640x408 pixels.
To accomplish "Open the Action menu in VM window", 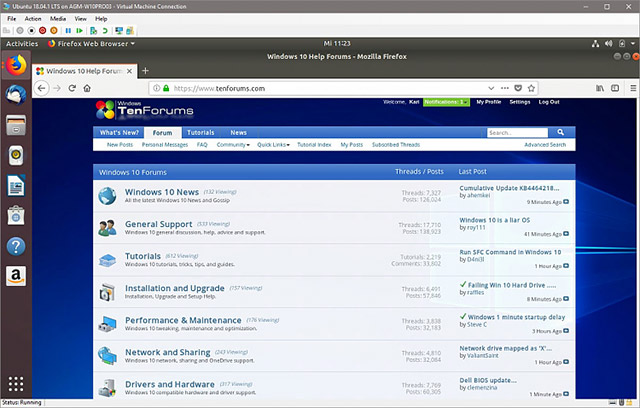I will (x=33, y=18).
